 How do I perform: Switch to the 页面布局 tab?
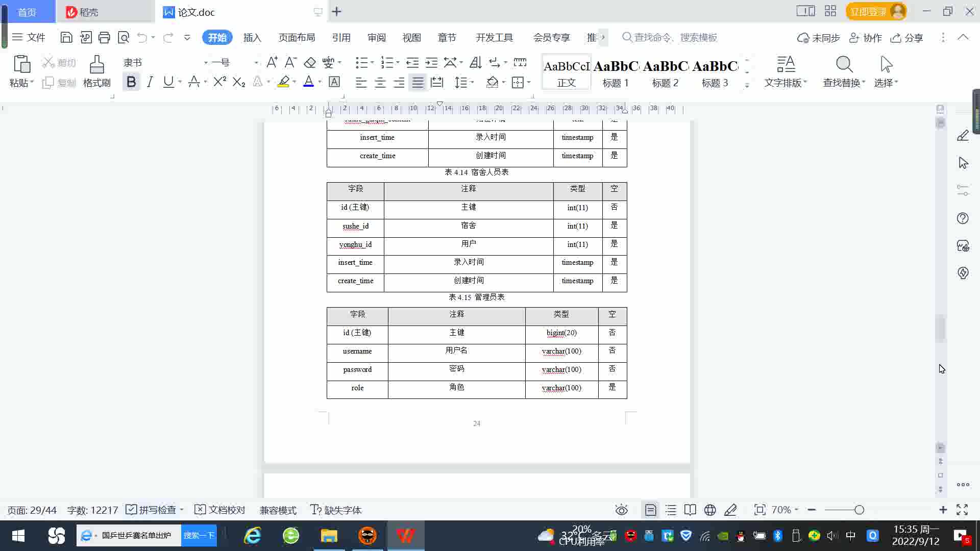[297, 37]
